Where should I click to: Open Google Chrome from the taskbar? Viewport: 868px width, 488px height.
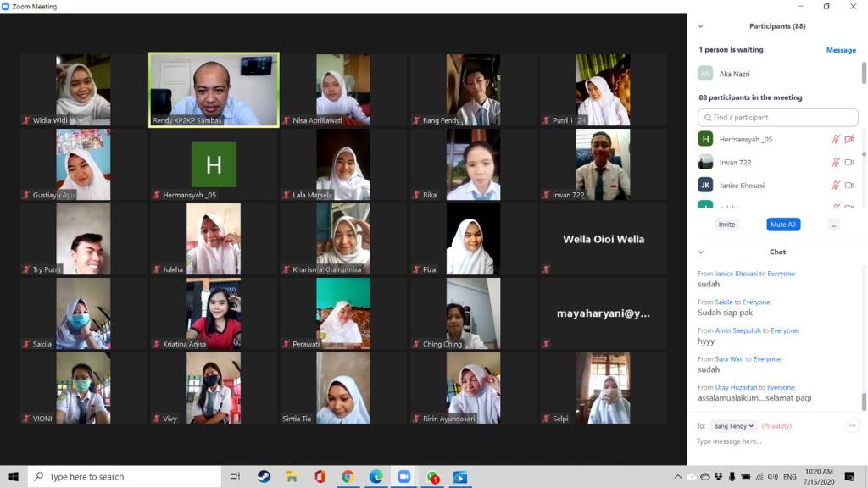coord(348,477)
